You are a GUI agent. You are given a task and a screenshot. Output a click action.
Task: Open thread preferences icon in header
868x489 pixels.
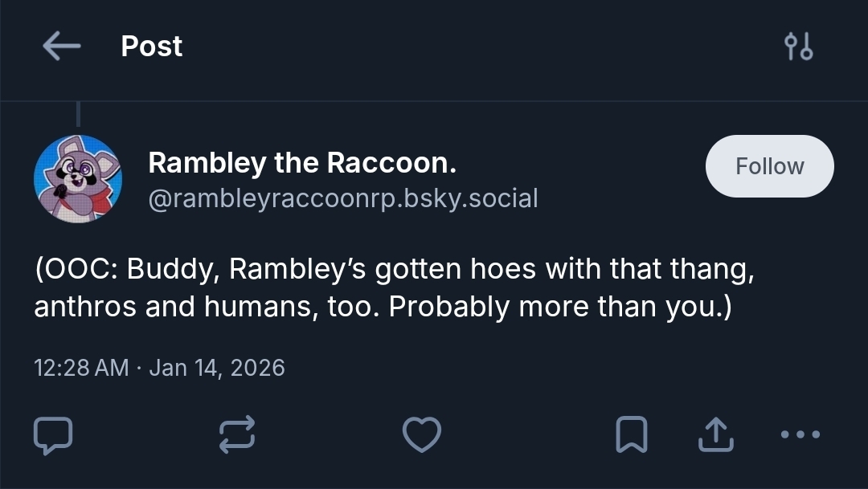[798, 47]
